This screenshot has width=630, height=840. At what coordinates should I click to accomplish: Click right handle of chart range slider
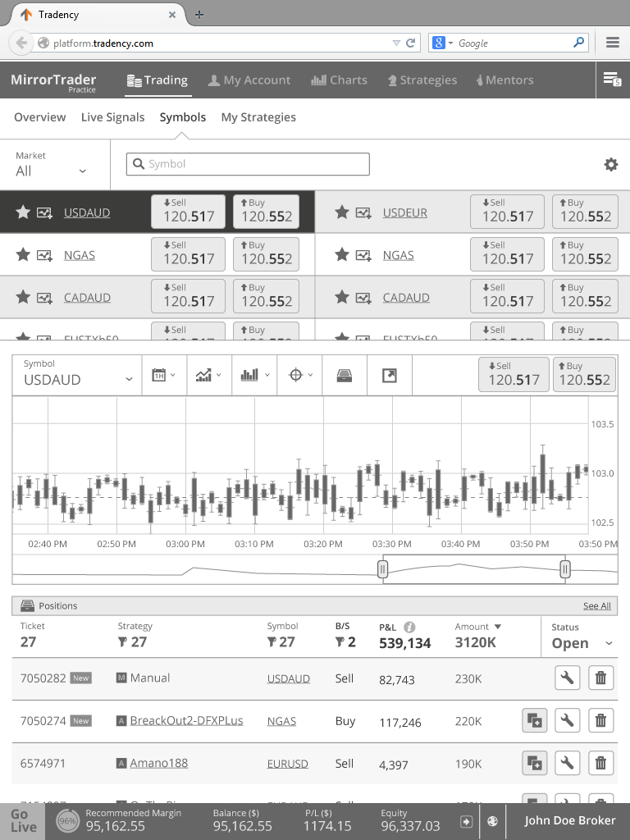pyautogui.click(x=564, y=569)
